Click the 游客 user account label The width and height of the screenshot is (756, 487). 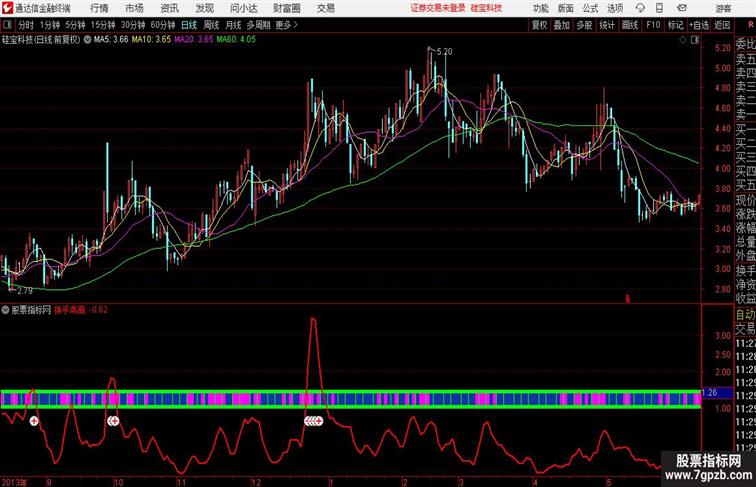coord(723,8)
